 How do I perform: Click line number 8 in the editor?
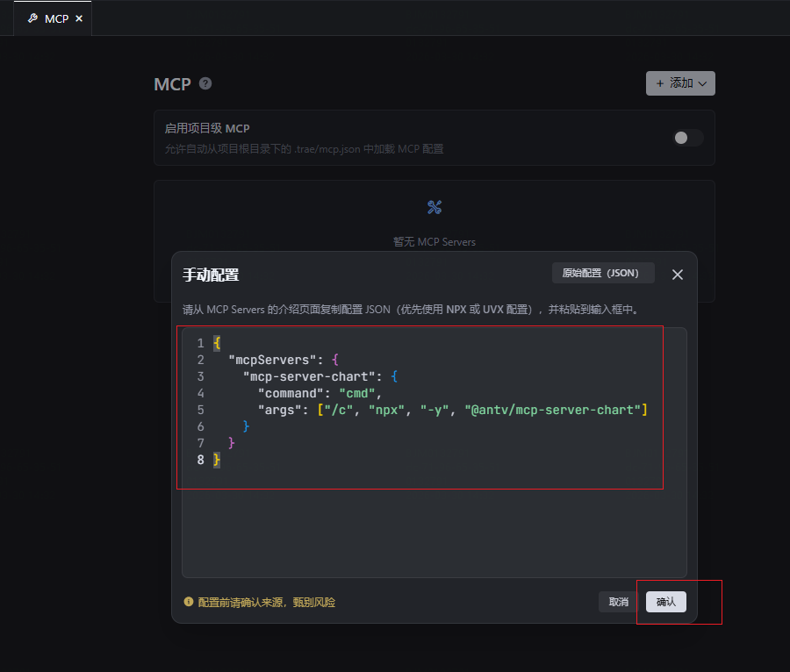[200, 460]
